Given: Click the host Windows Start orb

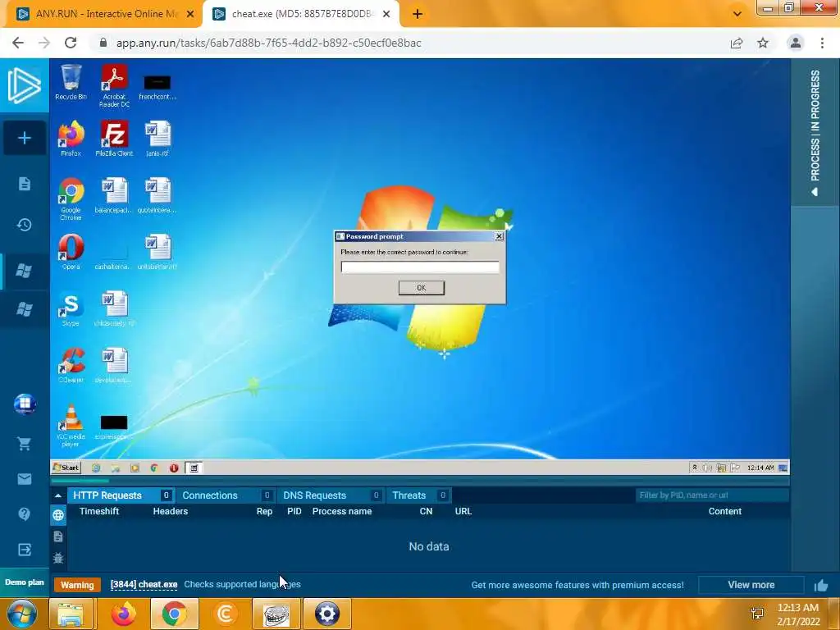Looking at the screenshot, I should (x=22, y=614).
